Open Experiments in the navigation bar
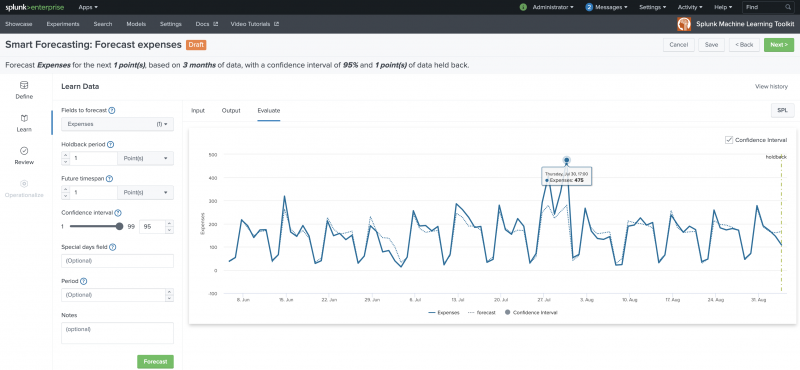Image resolution: width=800 pixels, height=370 pixels. pos(63,24)
